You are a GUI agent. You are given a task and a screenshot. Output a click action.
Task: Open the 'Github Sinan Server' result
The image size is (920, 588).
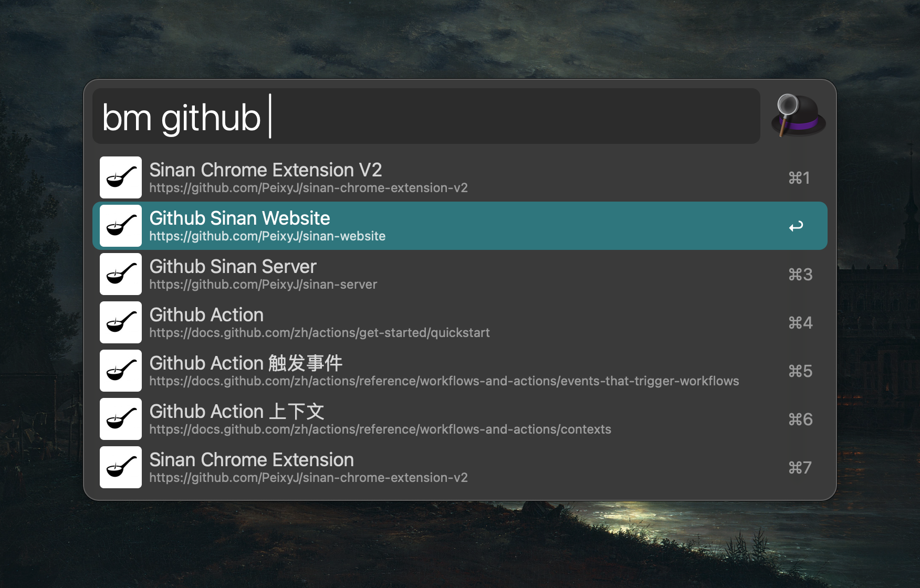tap(460, 274)
